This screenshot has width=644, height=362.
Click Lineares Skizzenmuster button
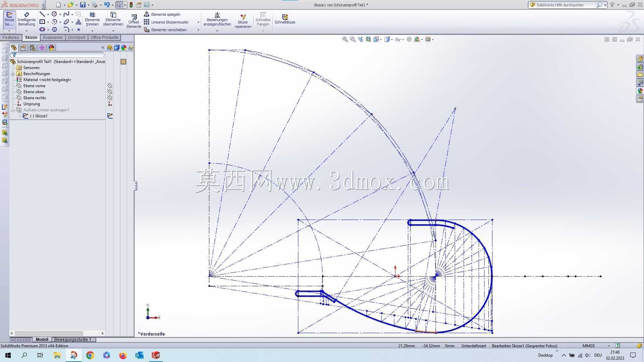coord(166,22)
